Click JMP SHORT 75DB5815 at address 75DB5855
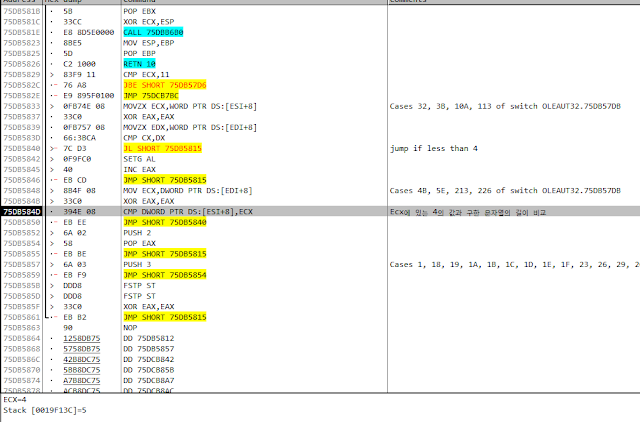Viewport: 640px width, 422px height. click(x=165, y=254)
